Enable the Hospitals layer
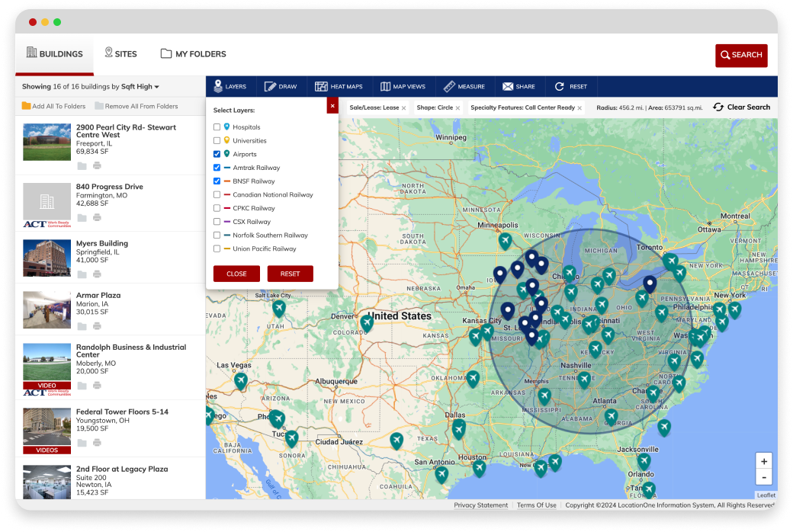Image resolution: width=793 pixels, height=532 pixels. (217, 126)
